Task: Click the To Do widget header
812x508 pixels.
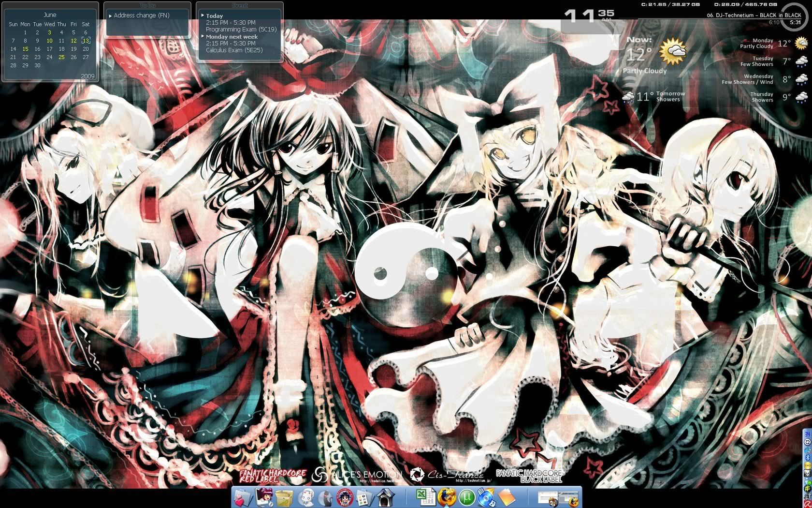Action: coord(147,5)
